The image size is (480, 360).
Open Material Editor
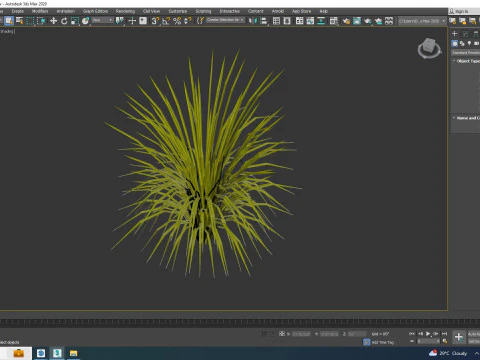[334, 21]
